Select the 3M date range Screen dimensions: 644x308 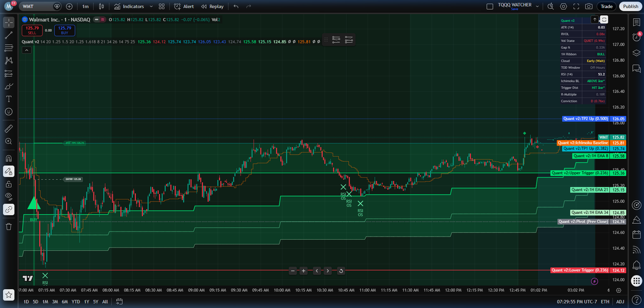click(55, 302)
